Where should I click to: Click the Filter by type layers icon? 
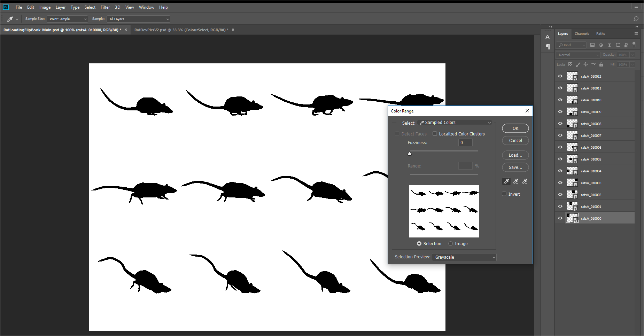[609, 45]
